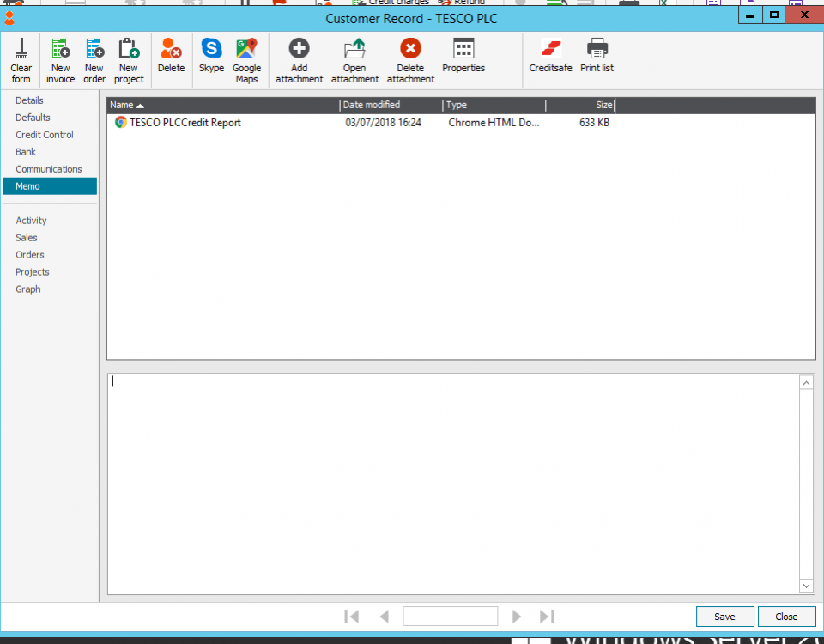Click memo scrollbar up arrow

(x=806, y=383)
